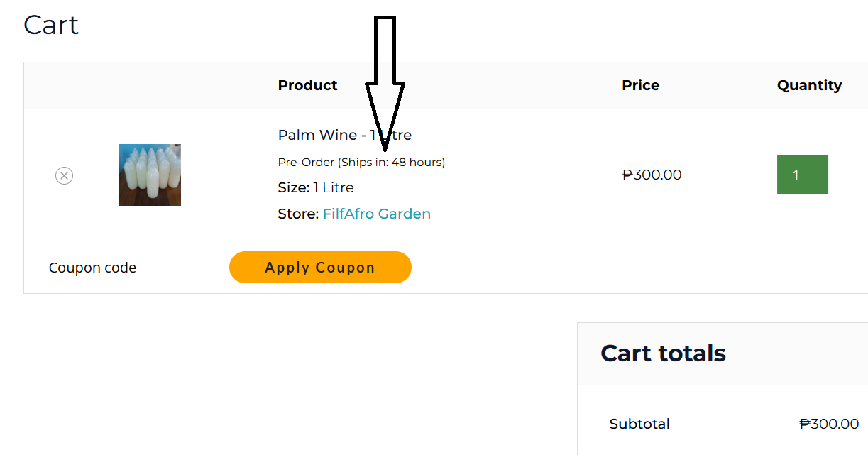Click the Quantity column header
The image size is (868, 455).
tap(809, 85)
